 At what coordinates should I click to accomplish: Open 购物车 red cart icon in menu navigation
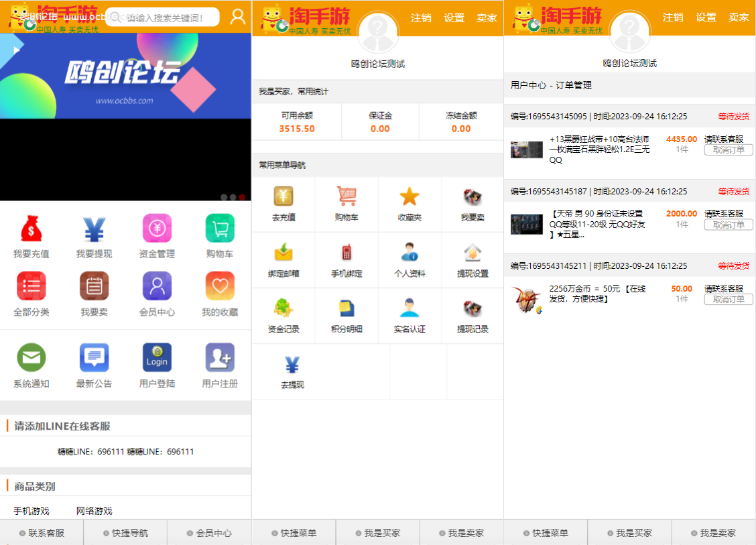point(346,196)
